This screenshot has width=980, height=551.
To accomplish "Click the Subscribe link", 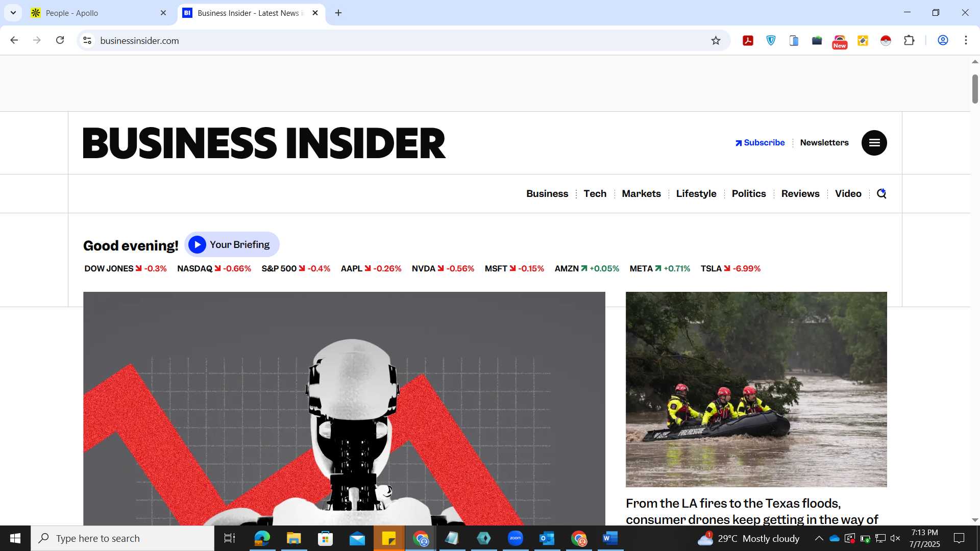I will 760,143.
